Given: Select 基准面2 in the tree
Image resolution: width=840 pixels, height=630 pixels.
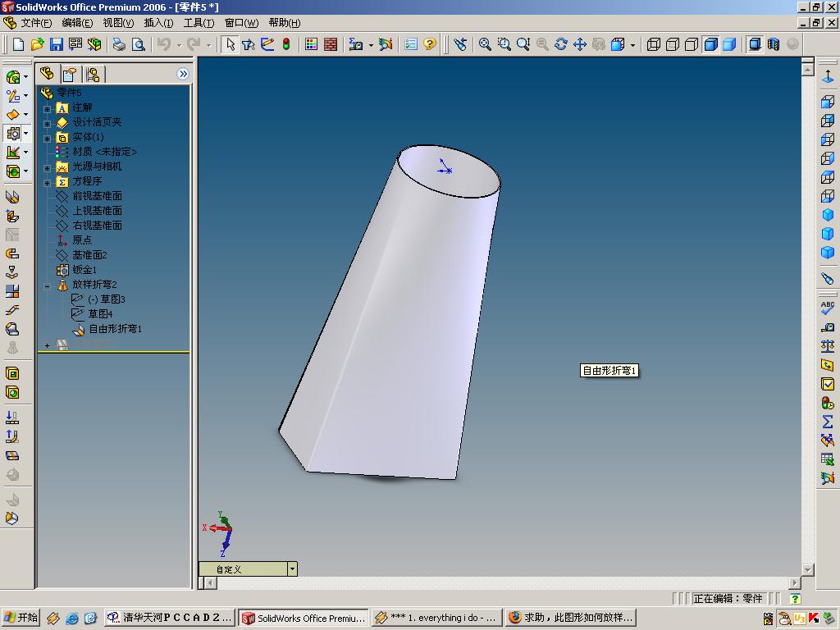Looking at the screenshot, I should (89, 255).
